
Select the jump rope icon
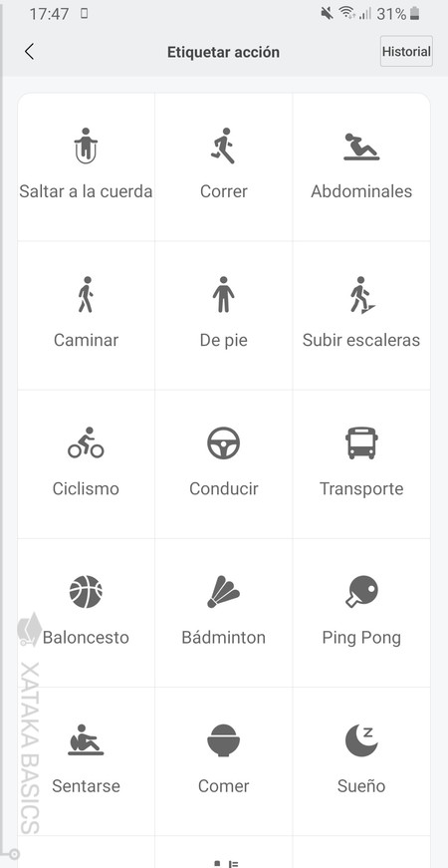pos(86,145)
